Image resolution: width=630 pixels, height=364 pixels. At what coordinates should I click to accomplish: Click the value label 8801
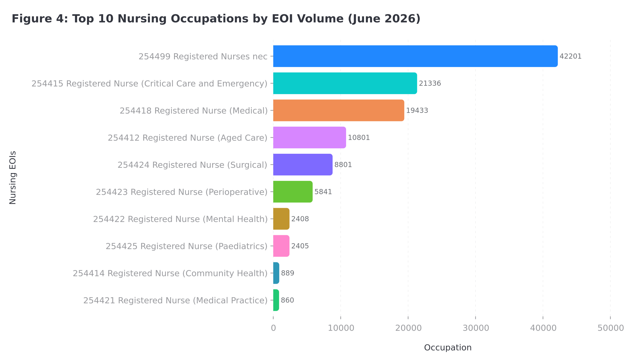pos(343,165)
